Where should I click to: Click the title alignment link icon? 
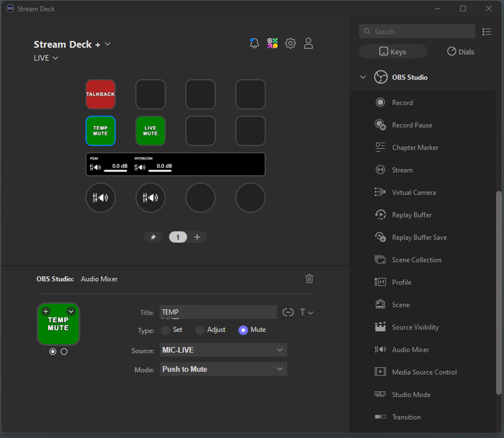click(x=288, y=312)
